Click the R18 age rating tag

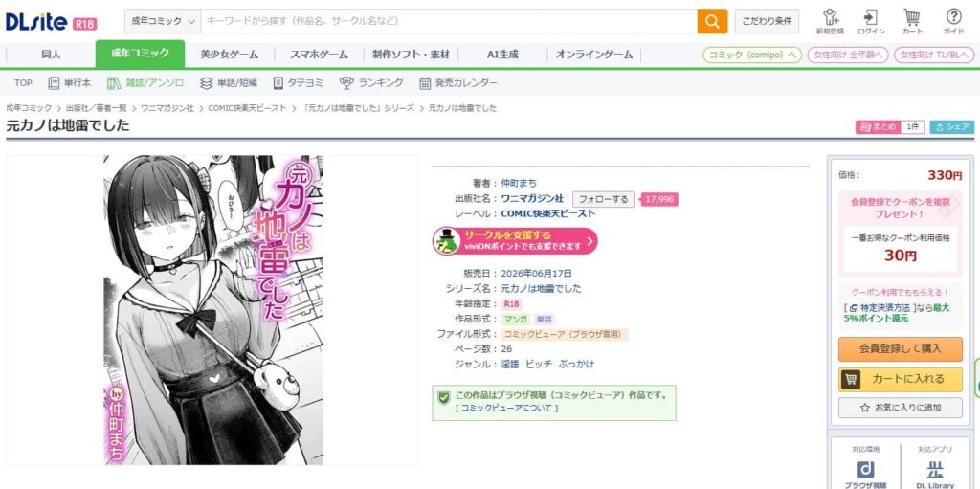(x=511, y=304)
